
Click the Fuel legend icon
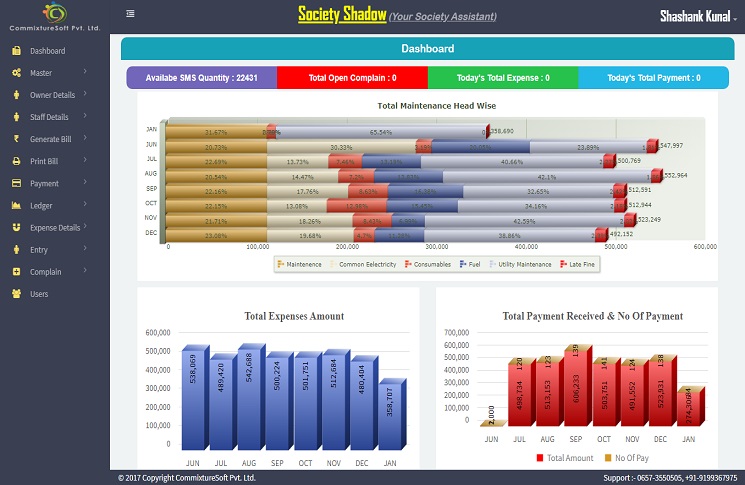(463, 264)
